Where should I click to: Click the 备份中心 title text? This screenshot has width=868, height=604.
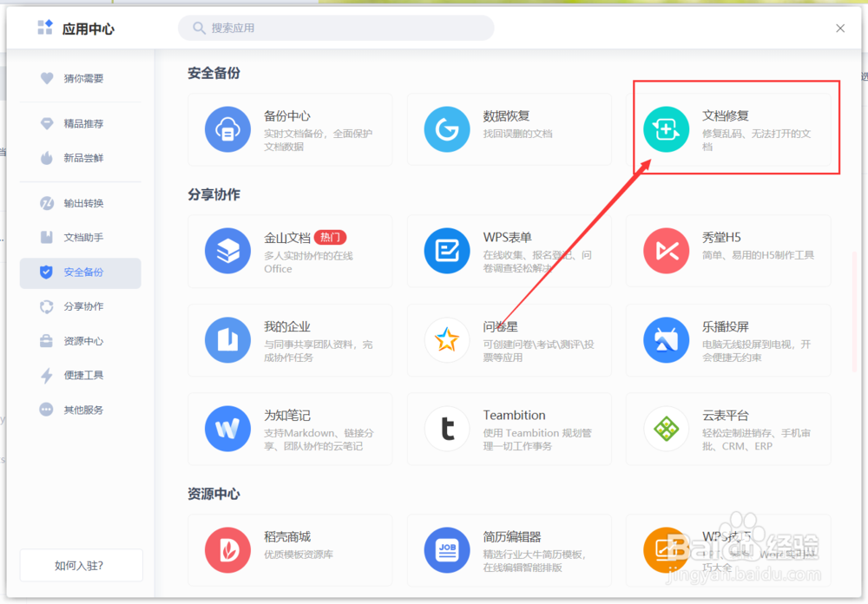[286, 116]
